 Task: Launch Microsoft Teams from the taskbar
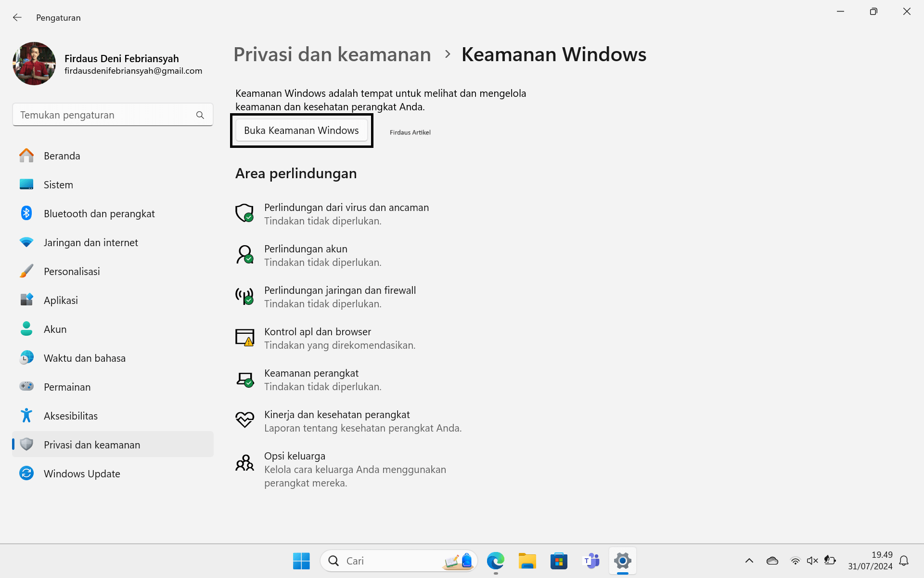591,561
